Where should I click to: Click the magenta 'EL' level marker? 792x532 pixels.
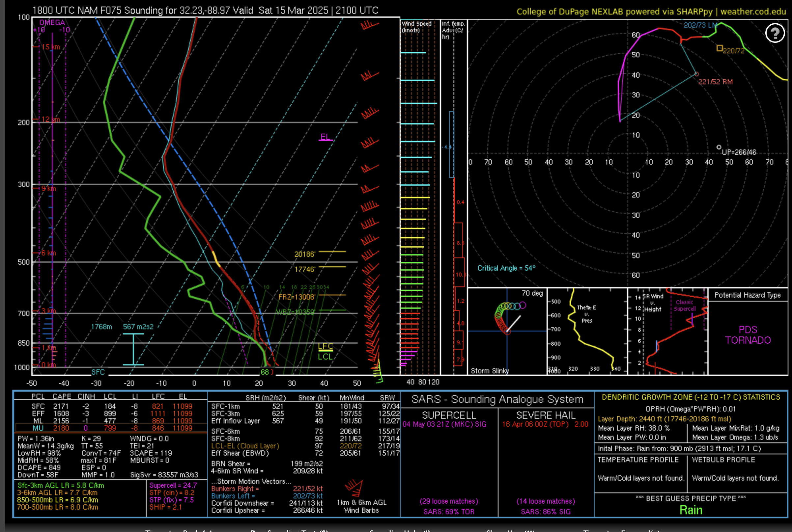[x=325, y=137]
